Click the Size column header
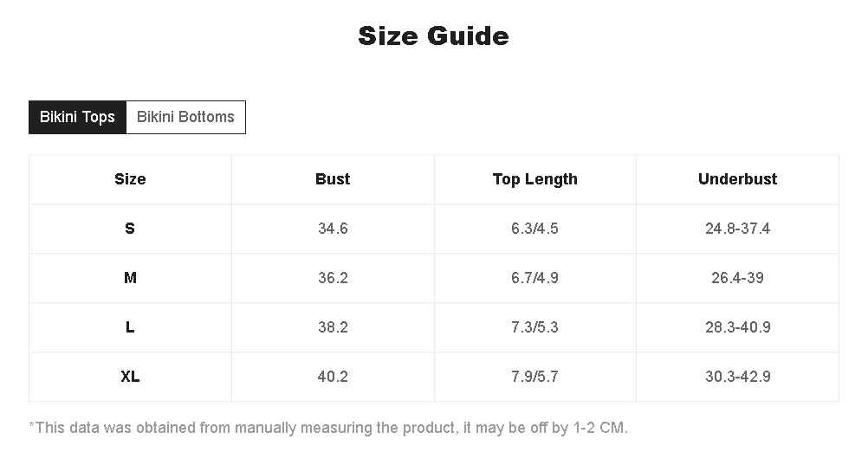The image size is (868, 465). pyautogui.click(x=130, y=179)
